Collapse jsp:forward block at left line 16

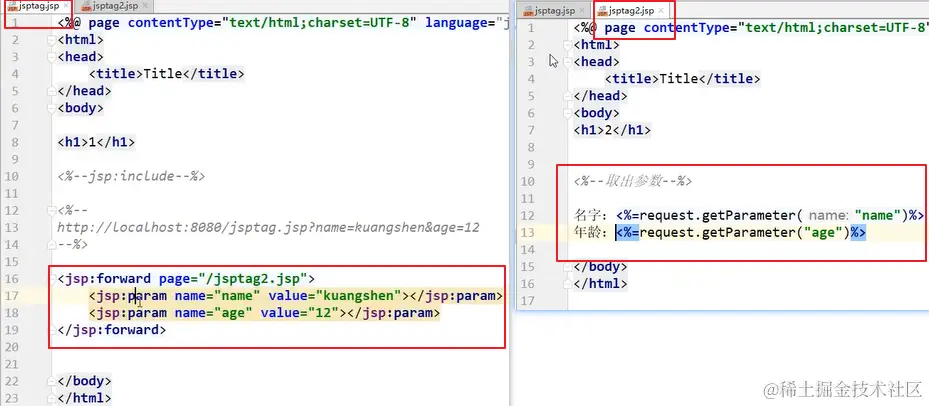click(52, 279)
